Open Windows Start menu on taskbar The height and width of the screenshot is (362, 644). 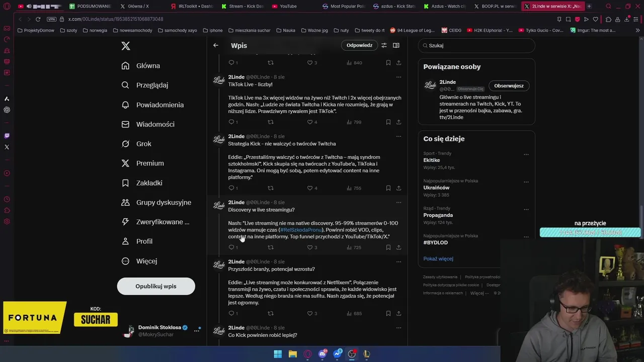278,354
